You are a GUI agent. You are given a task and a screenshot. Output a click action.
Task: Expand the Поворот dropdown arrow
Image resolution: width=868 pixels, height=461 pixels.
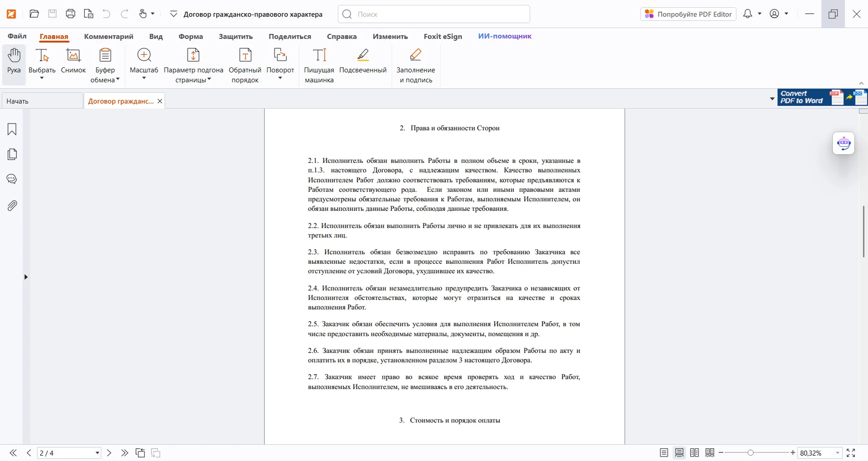(280, 78)
